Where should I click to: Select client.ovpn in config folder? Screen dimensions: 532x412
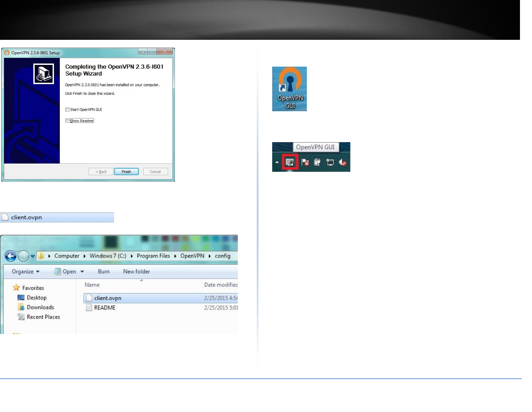coord(160,298)
